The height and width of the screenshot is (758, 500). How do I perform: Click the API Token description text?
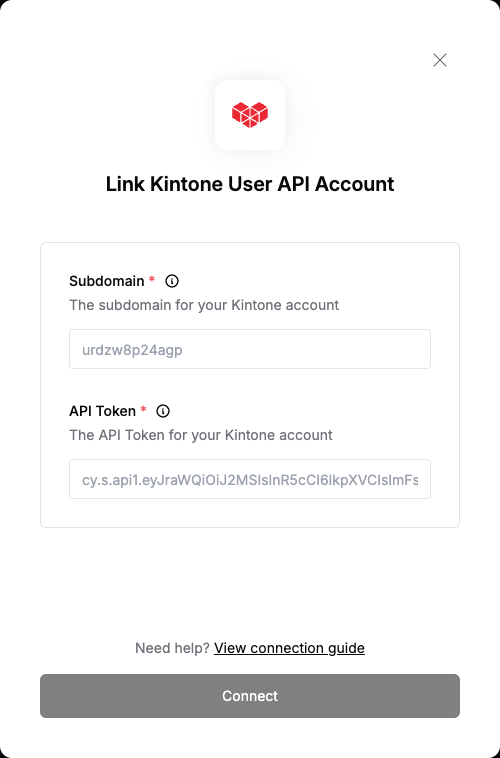201,435
